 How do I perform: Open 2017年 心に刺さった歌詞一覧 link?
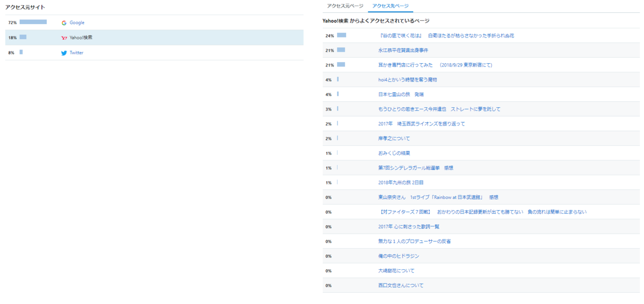(409, 226)
